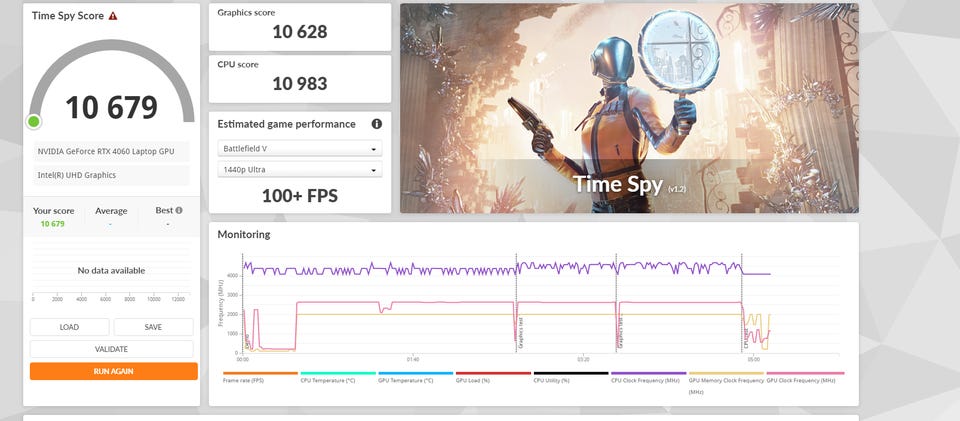Image resolution: width=960 pixels, height=421 pixels.
Task: Open the Estimated game performance info icon
Action: (x=377, y=124)
